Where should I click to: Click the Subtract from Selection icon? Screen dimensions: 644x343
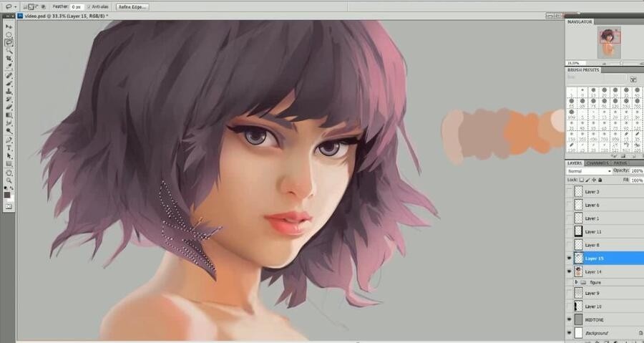(37, 6)
